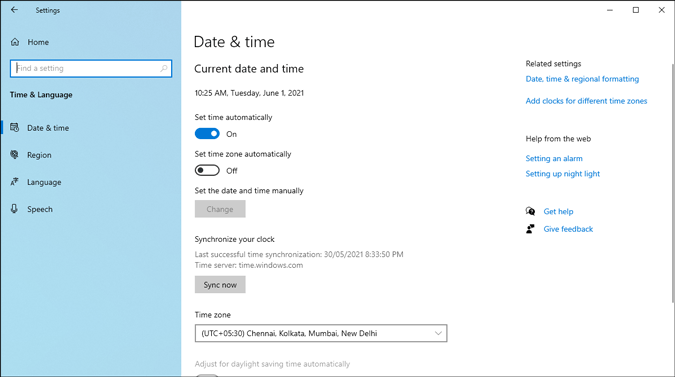The image size is (675, 377).
Task: Maximize the Settings window
Action: pyautogui.click(x=635, y=10)
